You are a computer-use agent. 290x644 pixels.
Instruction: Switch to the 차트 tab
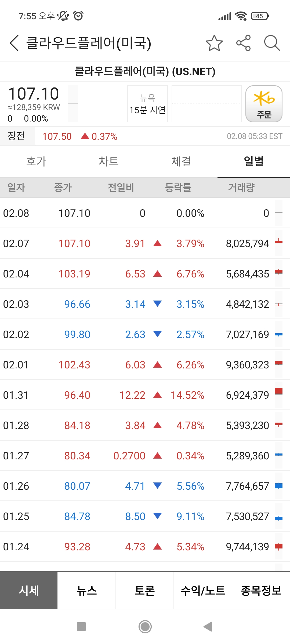point(109,162)
